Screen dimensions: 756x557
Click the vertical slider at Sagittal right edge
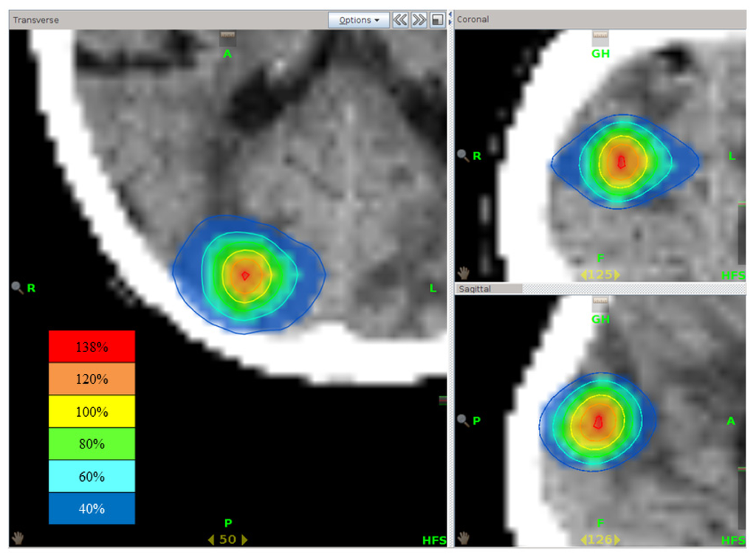point(741,498)
